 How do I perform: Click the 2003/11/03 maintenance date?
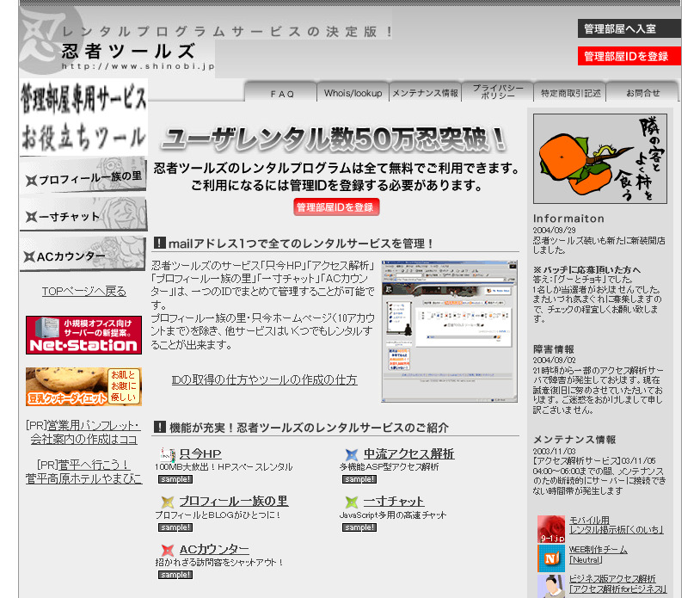click(554, 451)
